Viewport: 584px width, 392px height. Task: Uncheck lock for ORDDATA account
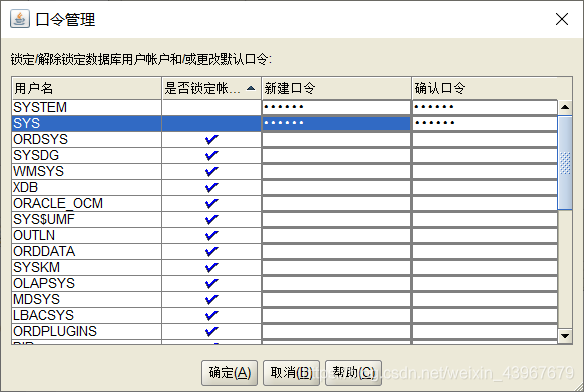[x=212, y=252]
